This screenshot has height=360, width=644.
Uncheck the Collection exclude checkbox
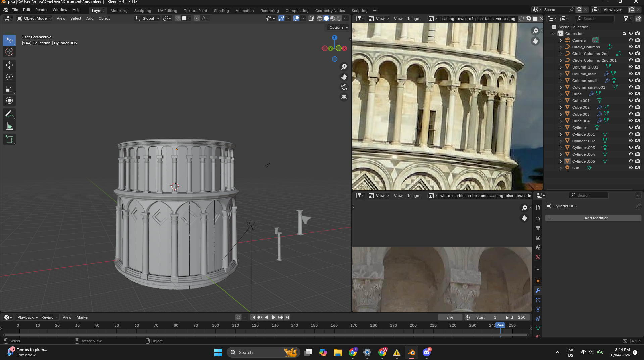[624, 33]
